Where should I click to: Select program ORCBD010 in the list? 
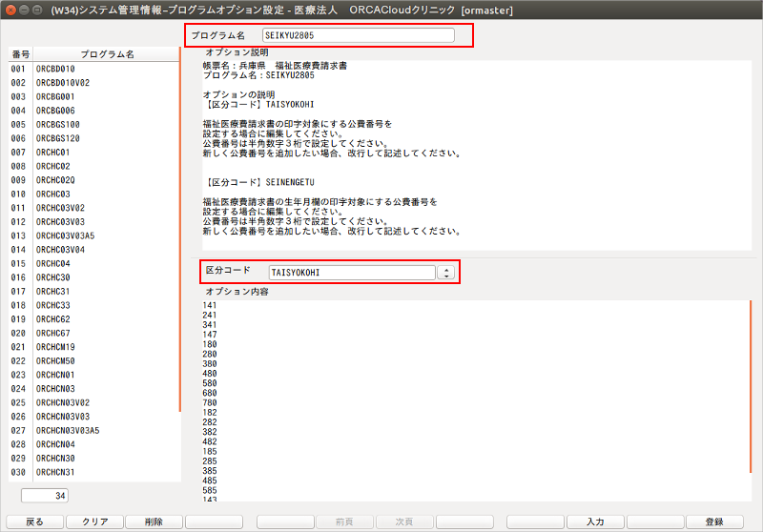[55, 70]
